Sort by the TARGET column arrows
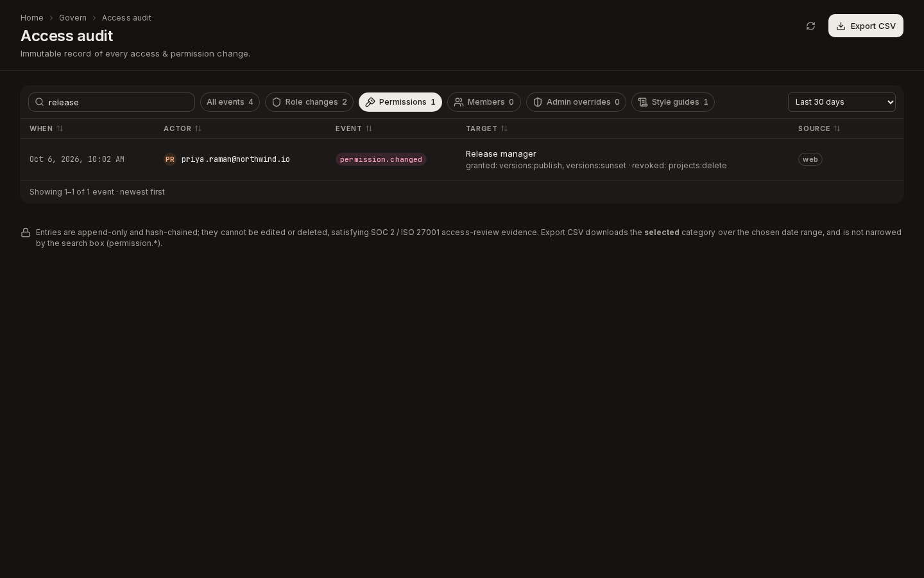The height and width of the screenshot is (578, 924). pos(504,128)
